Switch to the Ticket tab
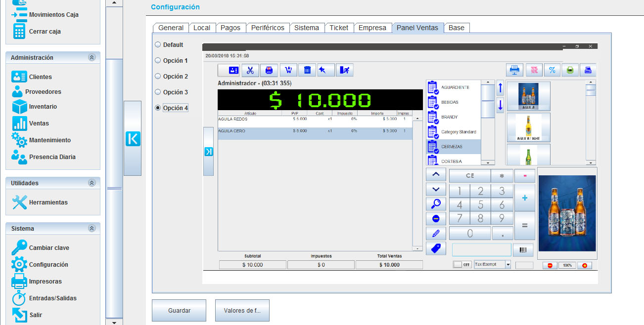 click(339, 28)
